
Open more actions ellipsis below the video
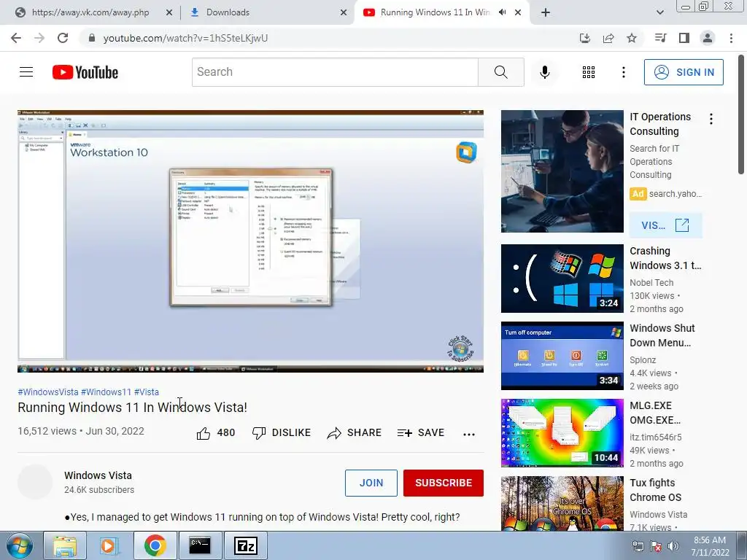(x=469, y=434)
